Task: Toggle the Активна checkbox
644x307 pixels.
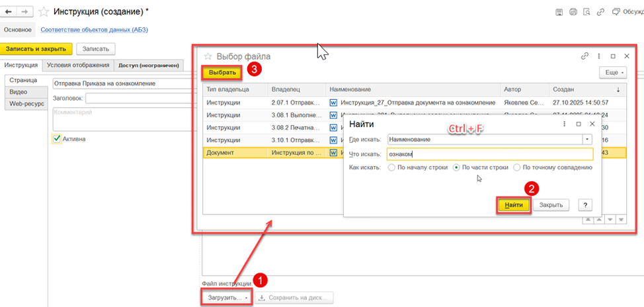Action: (x=57, y=139)
